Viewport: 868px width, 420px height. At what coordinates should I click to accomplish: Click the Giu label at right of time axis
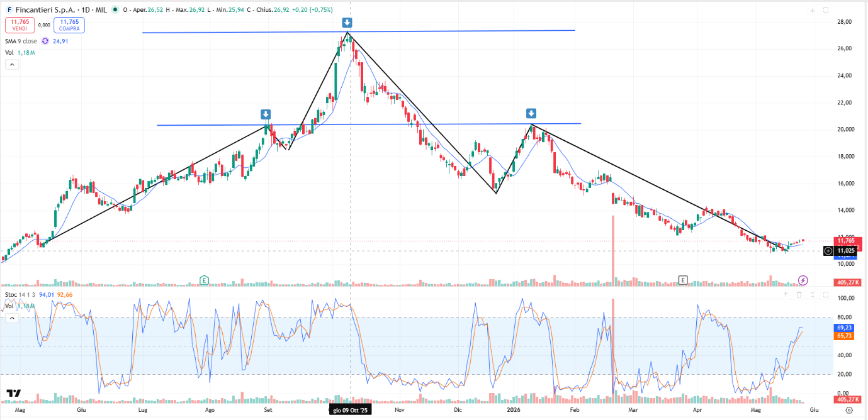pyautogui.click(x=813, y=410)
